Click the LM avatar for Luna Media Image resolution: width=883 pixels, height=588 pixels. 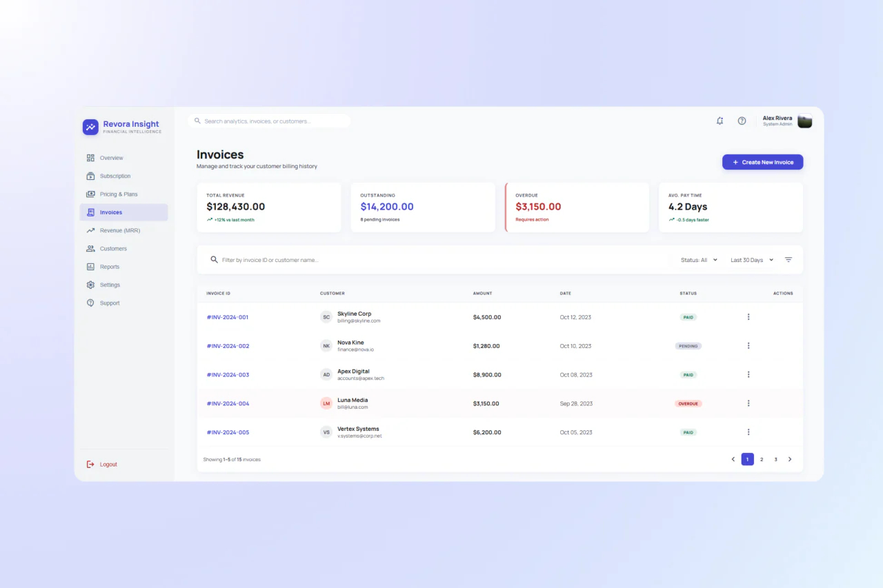pyautogui.click(x=326, y=403)
